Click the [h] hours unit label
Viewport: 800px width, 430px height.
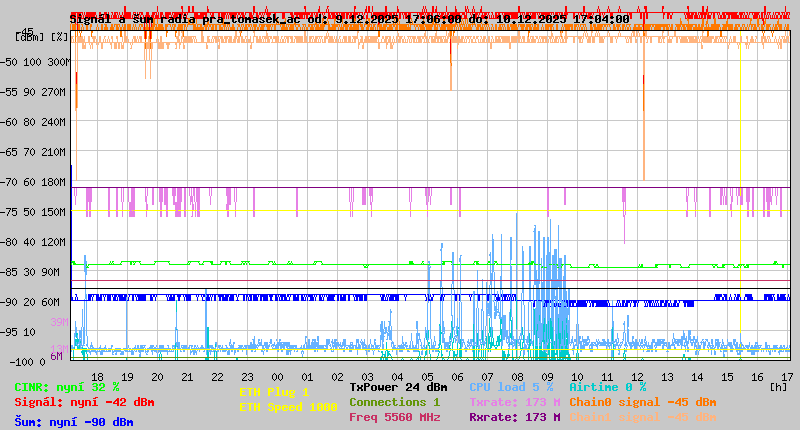(x=779, y=386)
